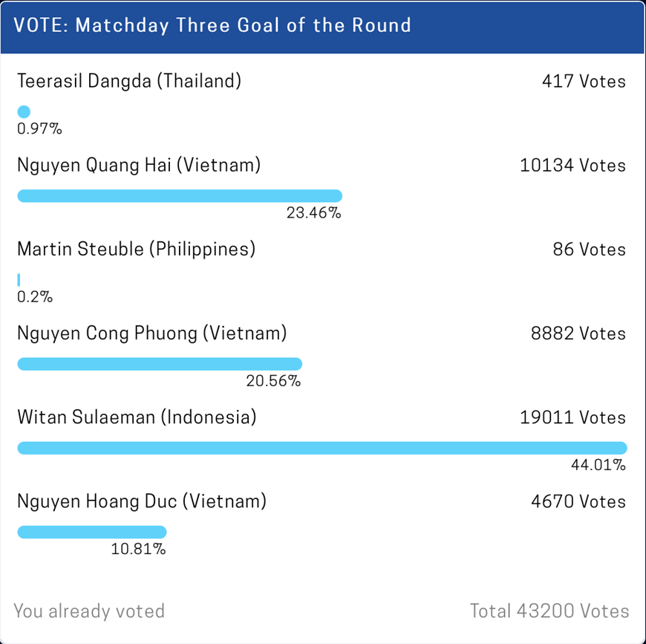Click Martin Steuble's tiny result bar
The height and width of the screenshot is (644, 646).
click(19, 280)
